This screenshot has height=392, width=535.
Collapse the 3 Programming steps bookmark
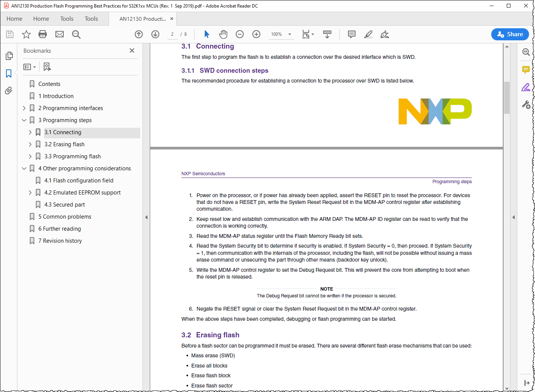(24, 120)
